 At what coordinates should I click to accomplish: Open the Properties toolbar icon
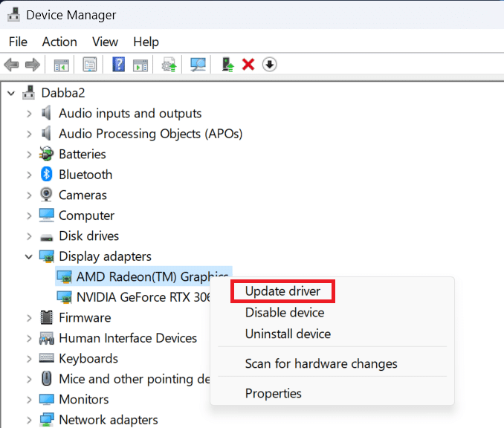coord(90,65)
